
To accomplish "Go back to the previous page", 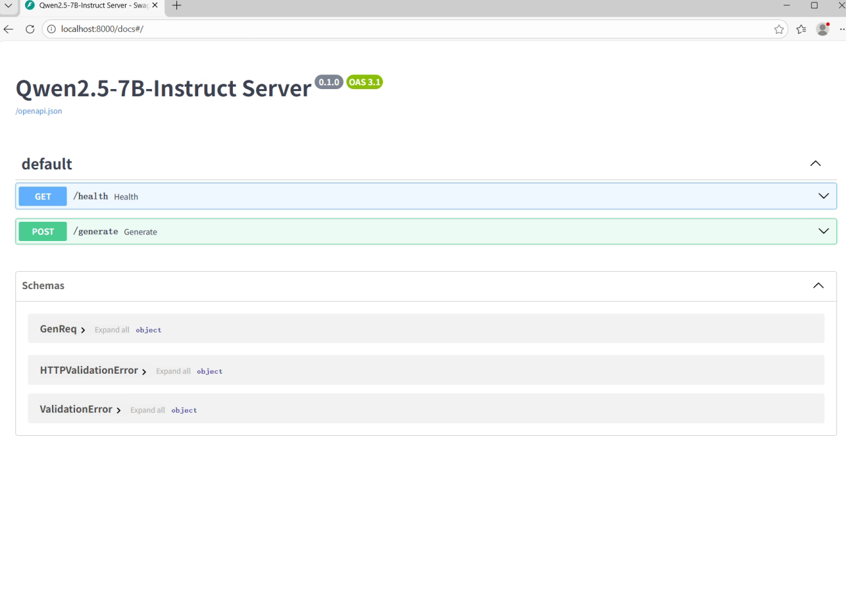I will [8, 29].
